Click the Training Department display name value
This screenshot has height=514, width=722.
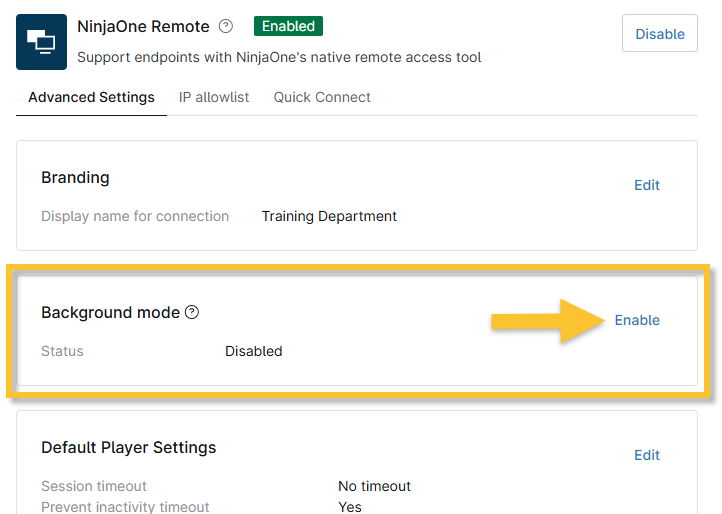pyautogui.click(x=329, y=216)
